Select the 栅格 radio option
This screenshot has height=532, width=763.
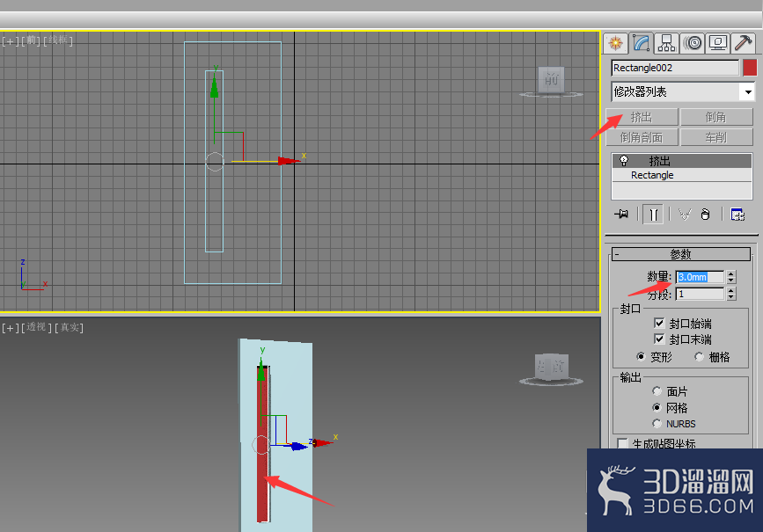(x=699, y=357)
